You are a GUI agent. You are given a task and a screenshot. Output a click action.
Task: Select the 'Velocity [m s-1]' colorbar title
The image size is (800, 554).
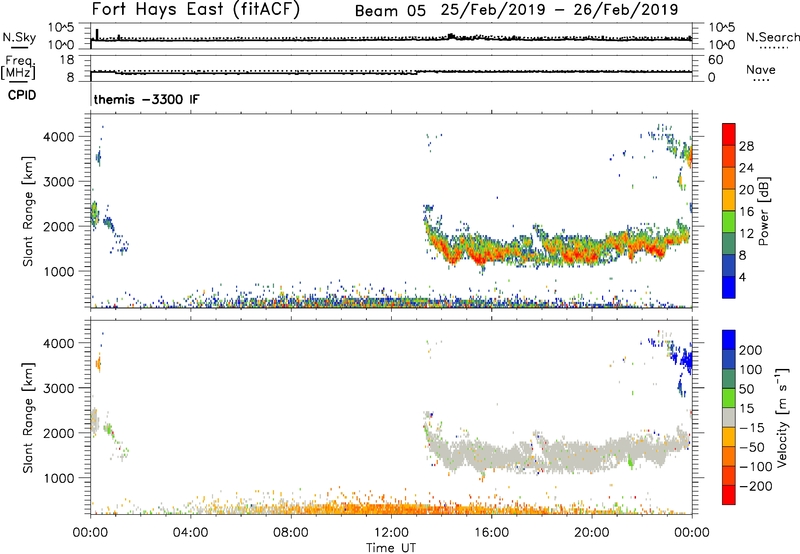point(782,418)
